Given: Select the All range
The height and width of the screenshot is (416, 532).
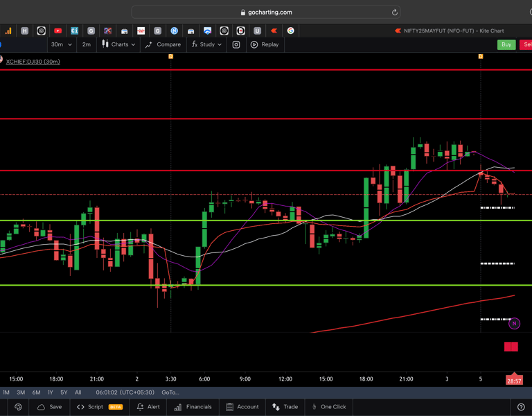Looking at the screenshot, I should tap(78, 392).
